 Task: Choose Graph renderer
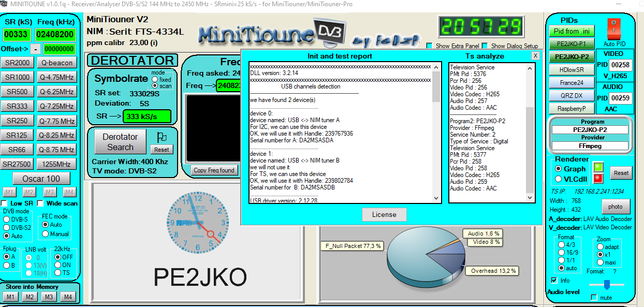click(558, 169)
